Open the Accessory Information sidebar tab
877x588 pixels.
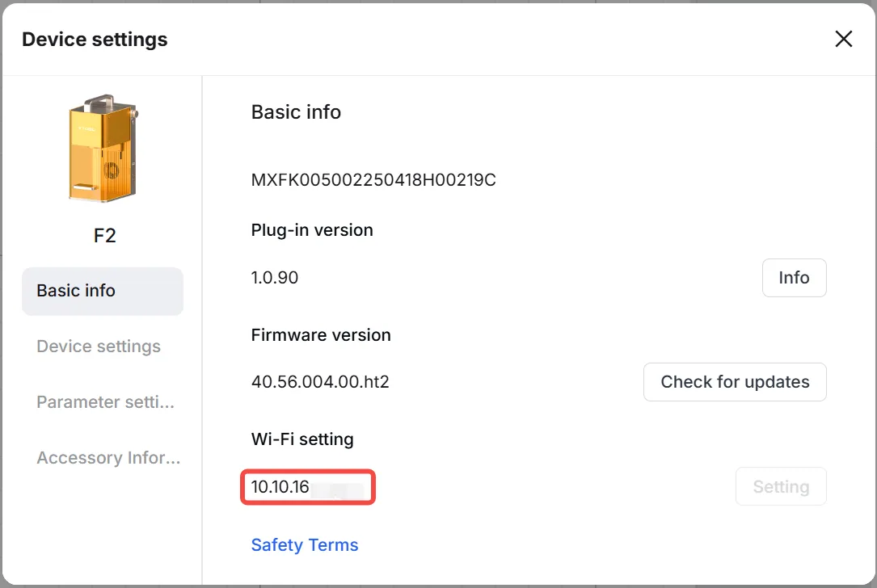tap(108, 458)
